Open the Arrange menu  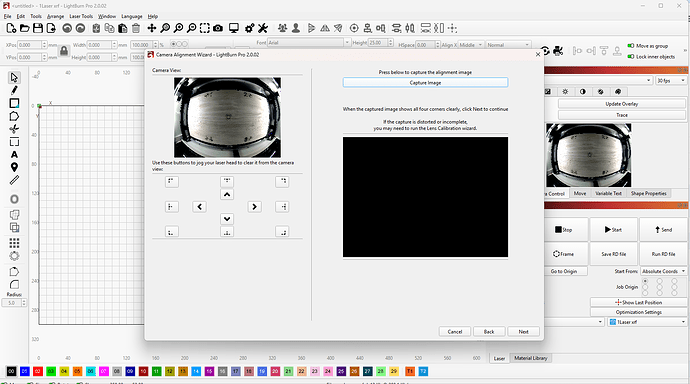tap(55, 16)
